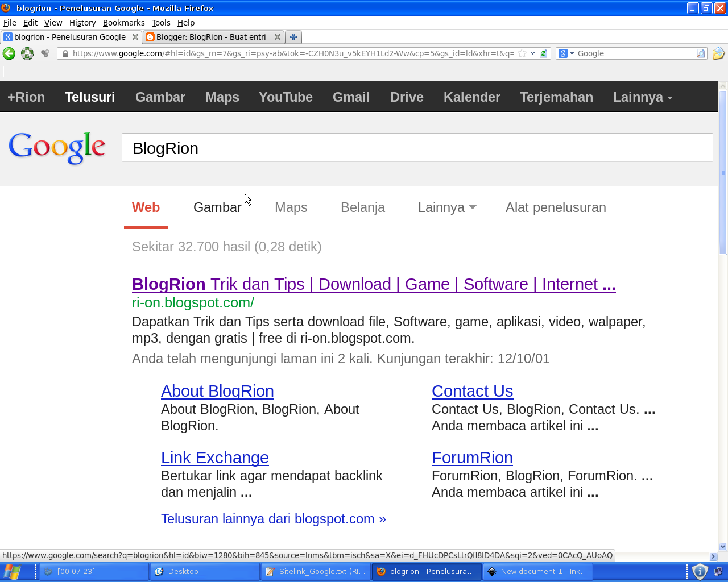
Task: Open the address bar history dropdown arrow
Action: pyautogui.click(x=532, y=53)
